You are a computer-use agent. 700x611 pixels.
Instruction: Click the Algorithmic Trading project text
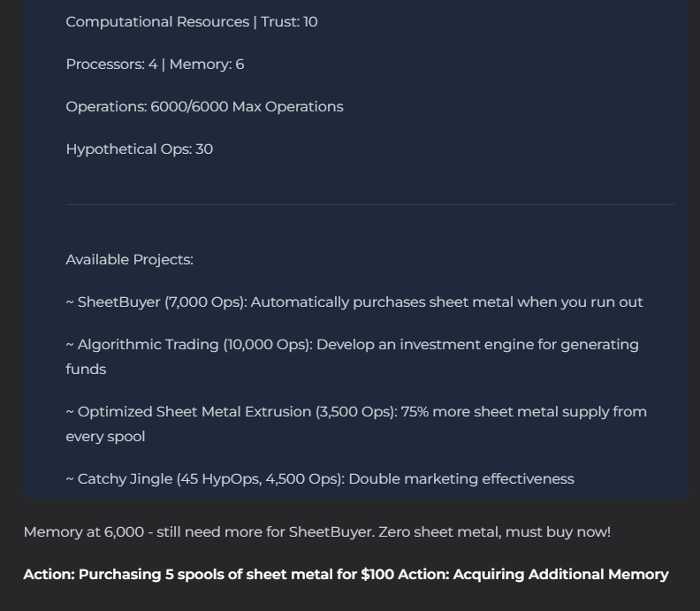coord(352,345)
